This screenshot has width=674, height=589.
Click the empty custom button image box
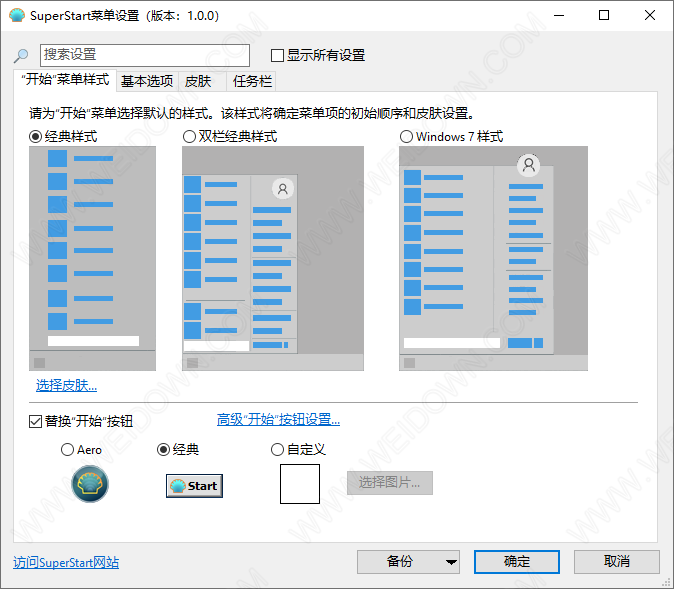click(x=300, y=484)
